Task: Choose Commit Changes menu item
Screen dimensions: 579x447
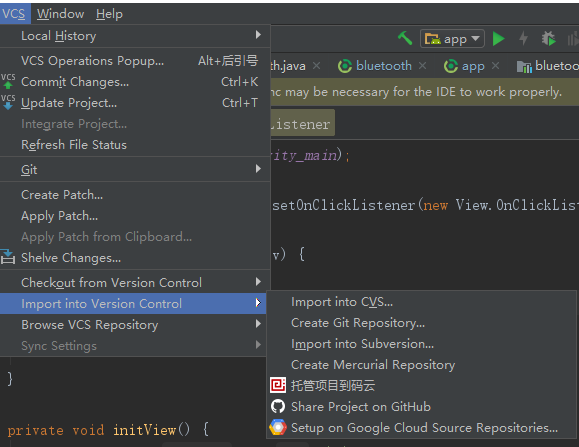Action: pos(135,82)
